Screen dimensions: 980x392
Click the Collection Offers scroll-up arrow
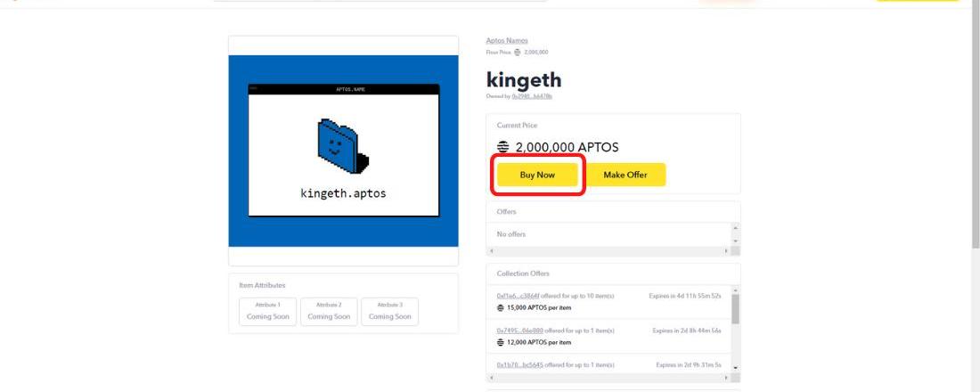pyautogui.click(x=736, y=290)
